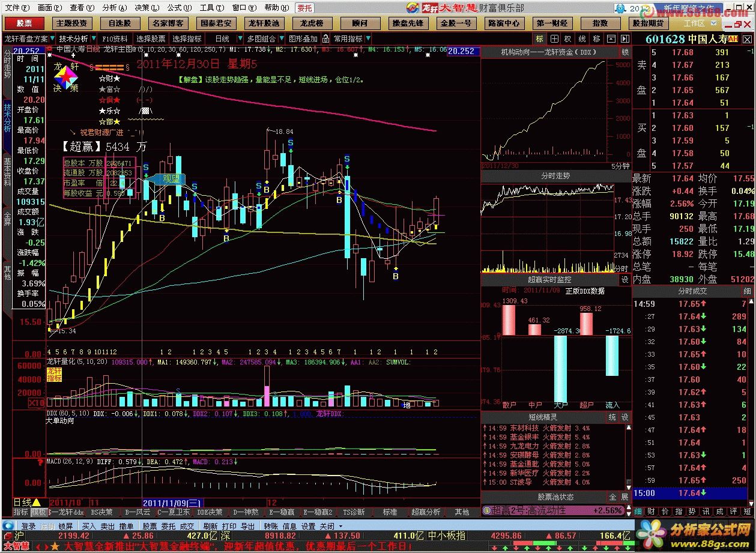This screenshot has width=756, height=553.
Task: Toggle the 权 button
Action: (567, 38)
